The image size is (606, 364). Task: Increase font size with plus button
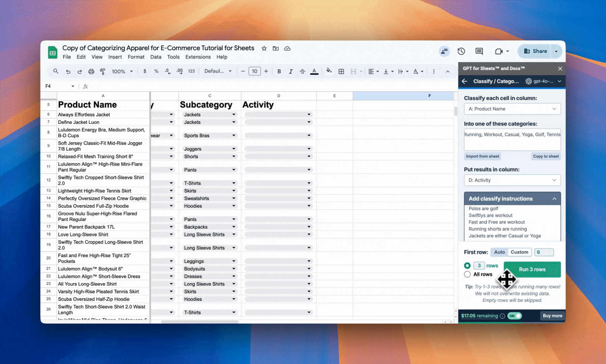click(266, 71)
